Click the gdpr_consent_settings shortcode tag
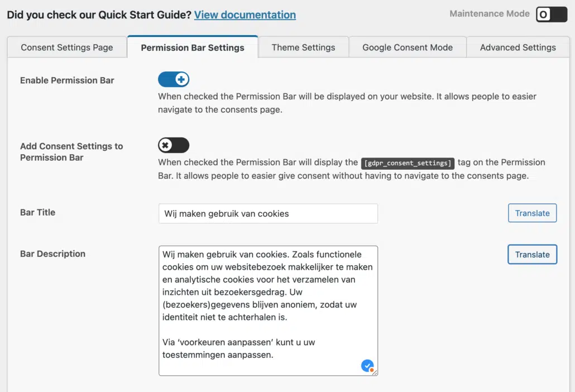The height and width of the screenshot is (392, 575). coord(408,163)
